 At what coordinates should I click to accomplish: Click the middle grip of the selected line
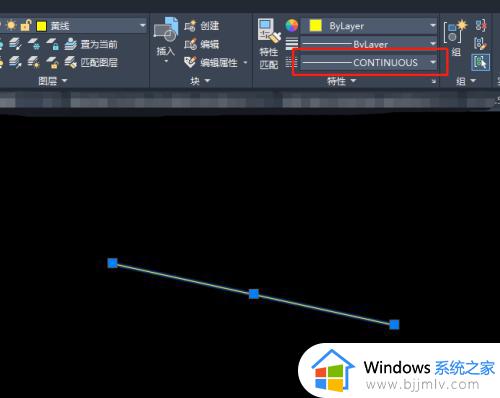[x=254, y=294]
